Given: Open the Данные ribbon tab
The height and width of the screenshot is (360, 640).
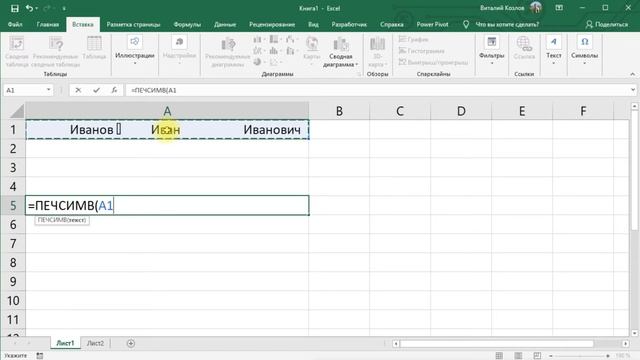Looking at the screenshot, I should (225, 24).
